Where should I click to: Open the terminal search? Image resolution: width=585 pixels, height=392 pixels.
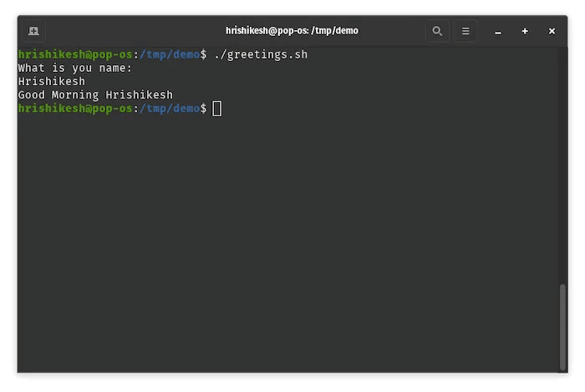(x=437, y=31)
